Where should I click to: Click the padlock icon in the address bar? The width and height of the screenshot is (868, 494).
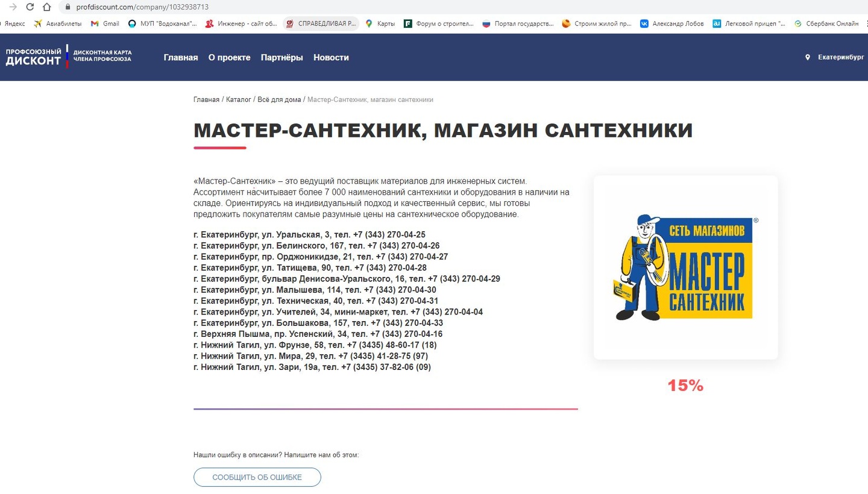pos(68,7)
